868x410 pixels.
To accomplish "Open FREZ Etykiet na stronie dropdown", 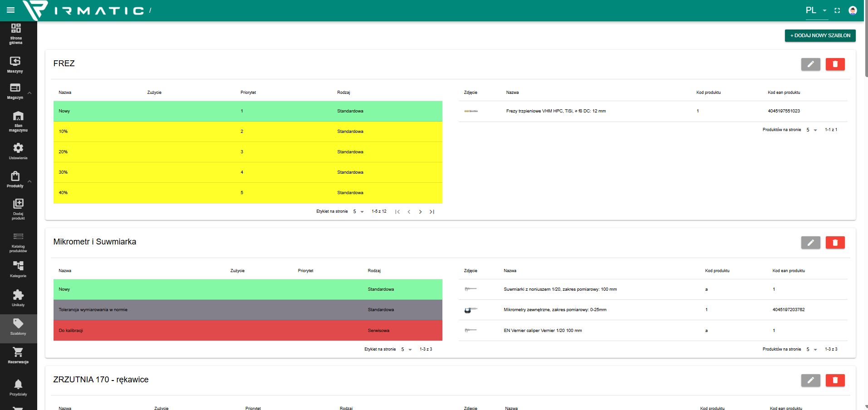I will (x=358, y=212).
